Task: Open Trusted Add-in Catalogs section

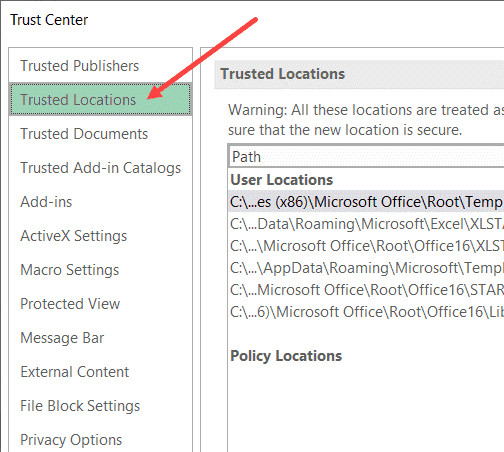Action: [100, 168]
